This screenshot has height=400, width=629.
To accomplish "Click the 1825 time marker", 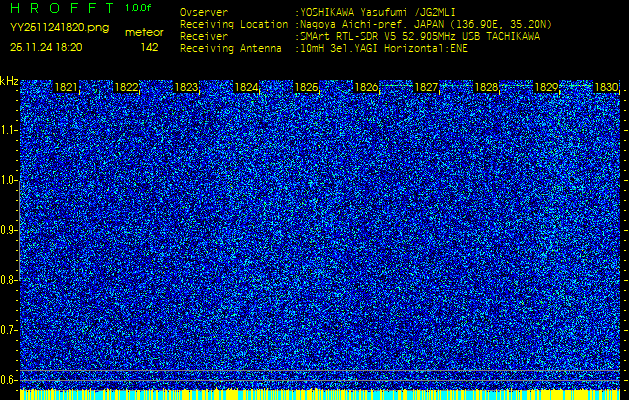I will [x=306, y=87].
